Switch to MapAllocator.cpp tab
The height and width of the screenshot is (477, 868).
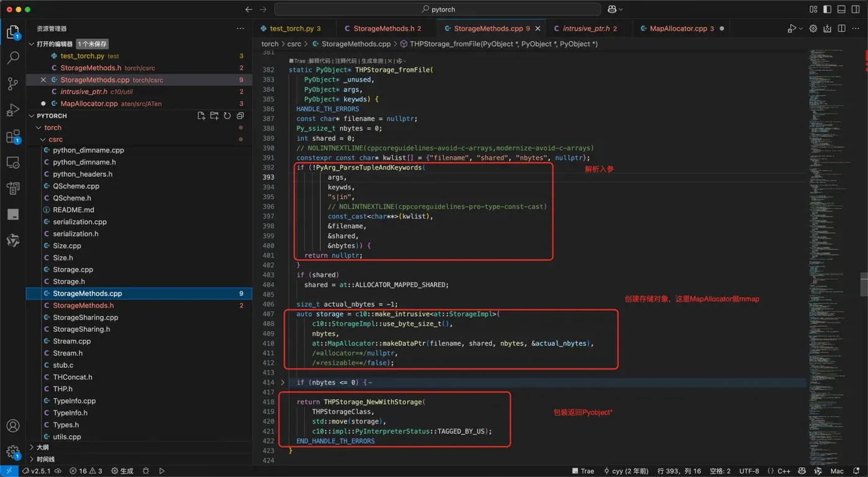[680, 29]
